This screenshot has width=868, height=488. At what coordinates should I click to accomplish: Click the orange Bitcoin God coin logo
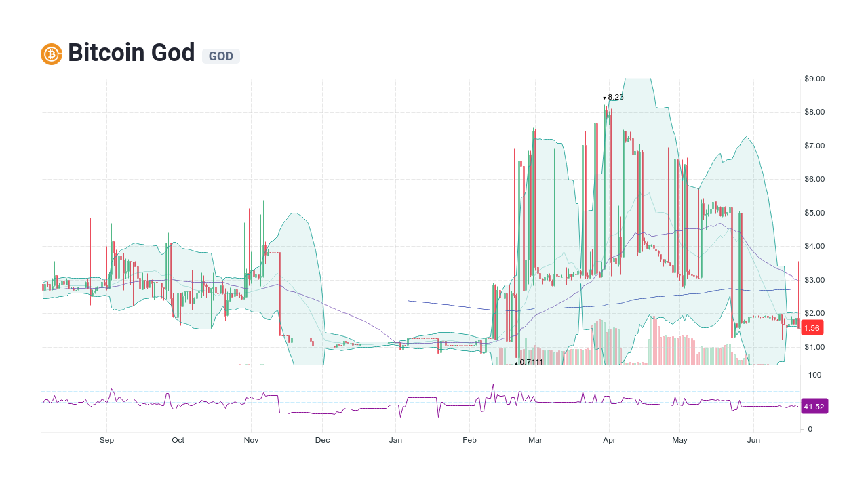[x=52, y=54]
